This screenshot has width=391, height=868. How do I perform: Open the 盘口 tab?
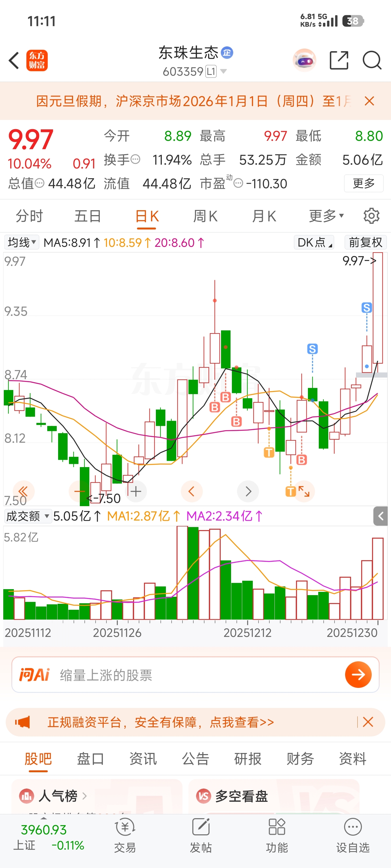[90, 759]
